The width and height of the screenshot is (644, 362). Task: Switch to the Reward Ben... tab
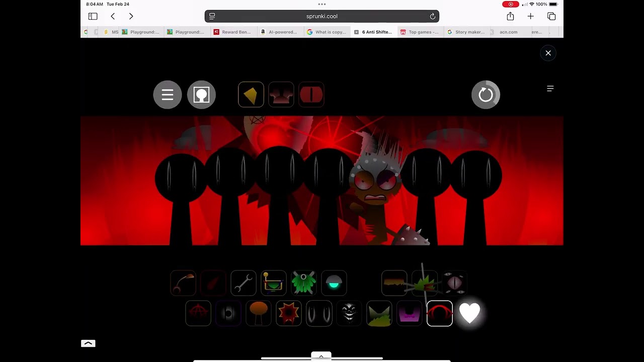pos(231,32)
